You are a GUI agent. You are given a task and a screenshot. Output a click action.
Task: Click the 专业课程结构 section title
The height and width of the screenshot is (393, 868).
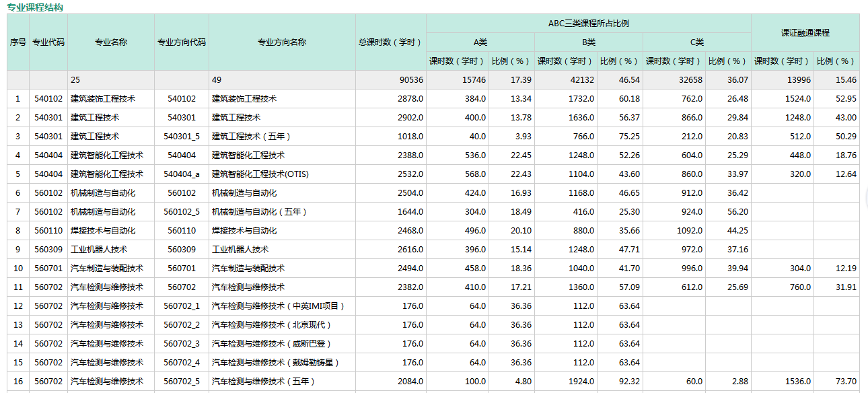tap(36, 7)
